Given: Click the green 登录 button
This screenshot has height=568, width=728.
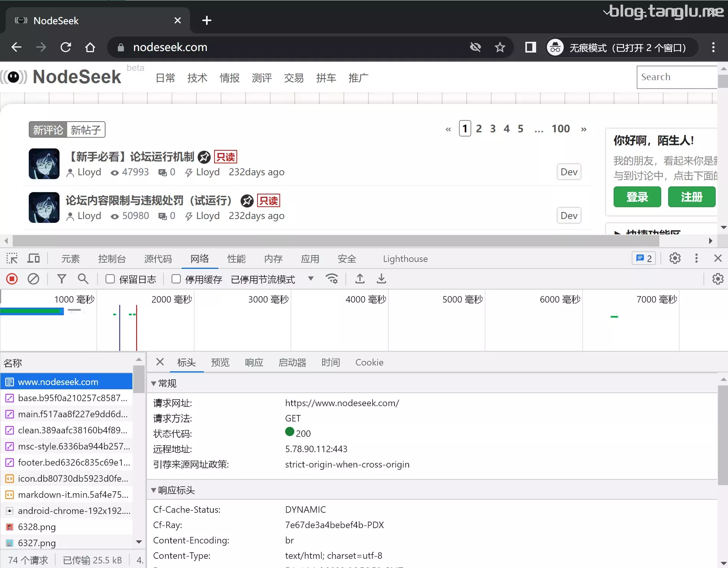Looking at the screenshot, I should point(637,197).
